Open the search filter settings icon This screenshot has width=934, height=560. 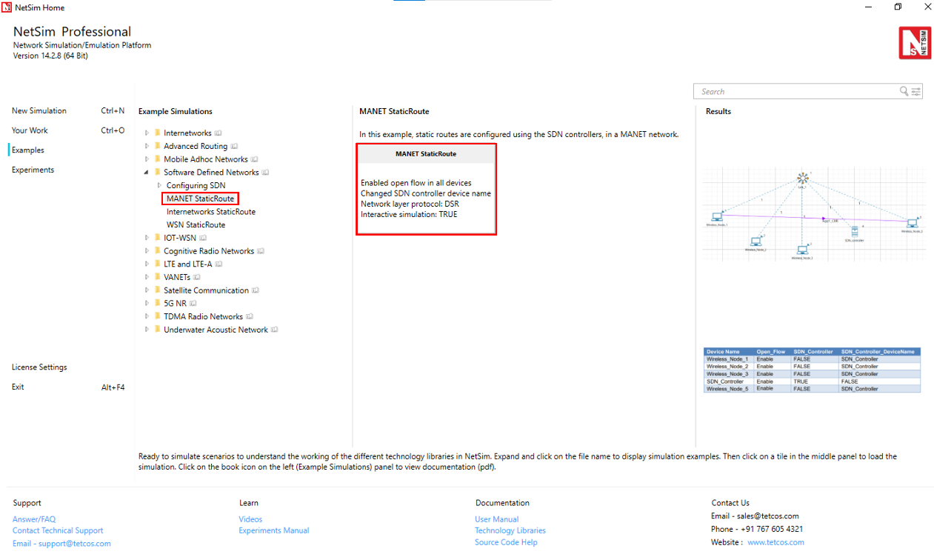click(x=916, y=91)
